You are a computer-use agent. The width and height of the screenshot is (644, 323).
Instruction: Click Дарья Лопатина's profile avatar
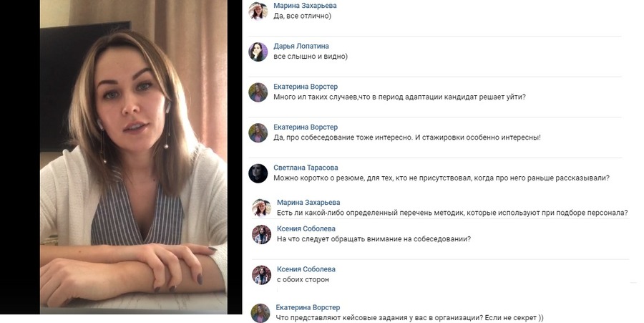[x=258, y=52]
